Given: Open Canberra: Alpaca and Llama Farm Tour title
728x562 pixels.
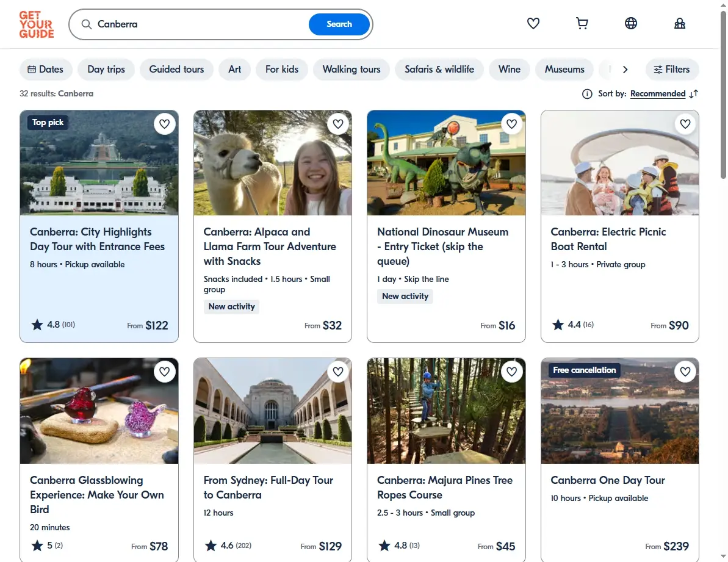Looking at the screenshot, I should tap(270, 247).
